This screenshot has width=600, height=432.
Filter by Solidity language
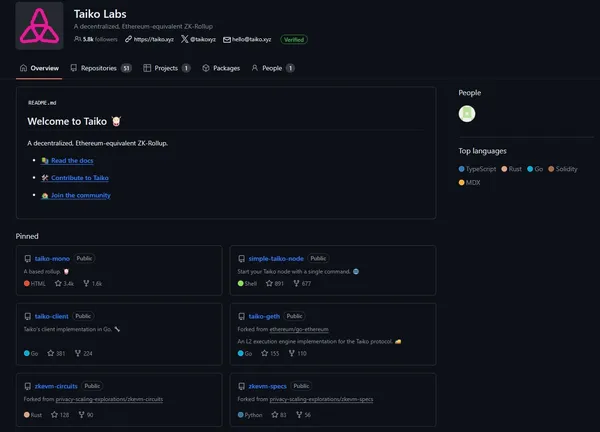(x=563, y=169)
